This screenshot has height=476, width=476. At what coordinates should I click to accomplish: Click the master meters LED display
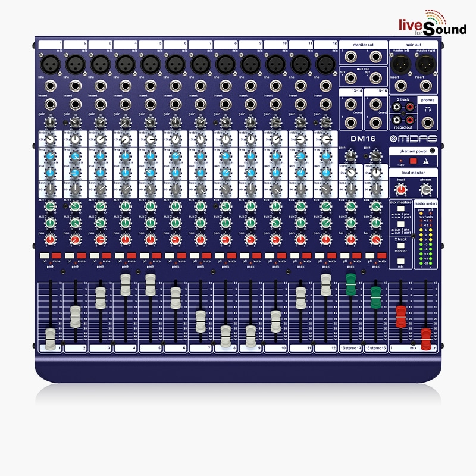(425, 238)
